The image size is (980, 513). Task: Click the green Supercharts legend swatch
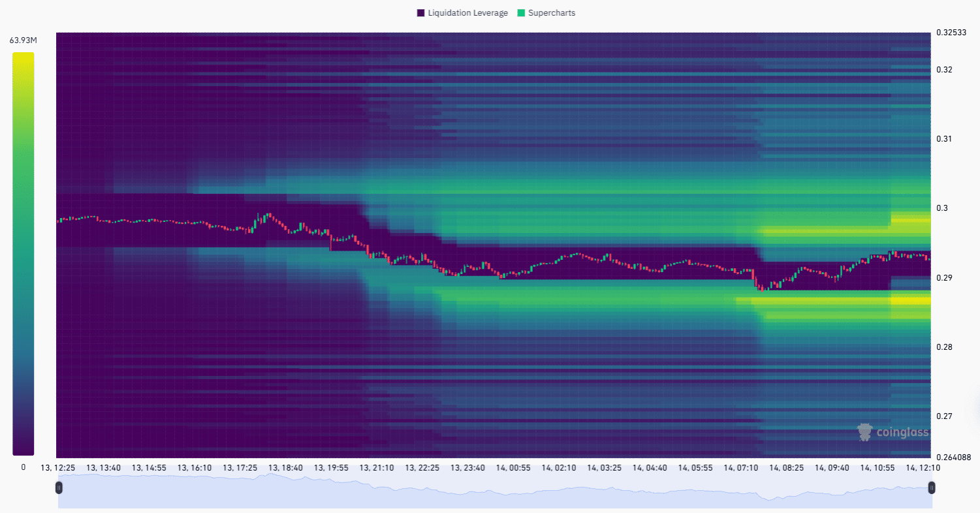coord(521,13)
